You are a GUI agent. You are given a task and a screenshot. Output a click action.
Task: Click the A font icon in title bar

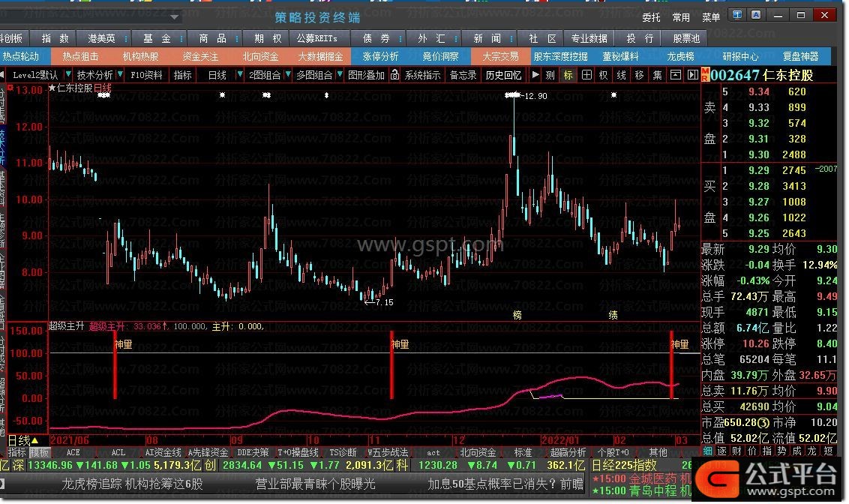[x=756, y=15]
